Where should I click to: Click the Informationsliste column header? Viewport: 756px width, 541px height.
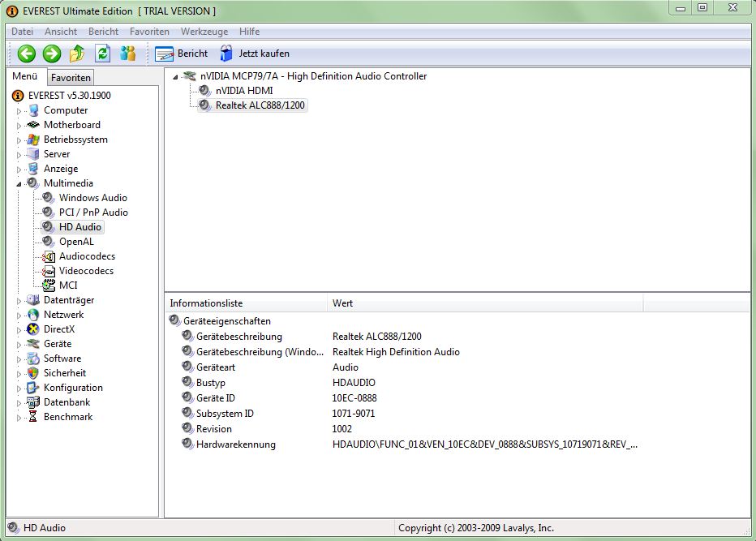click(x=246, y=303)
